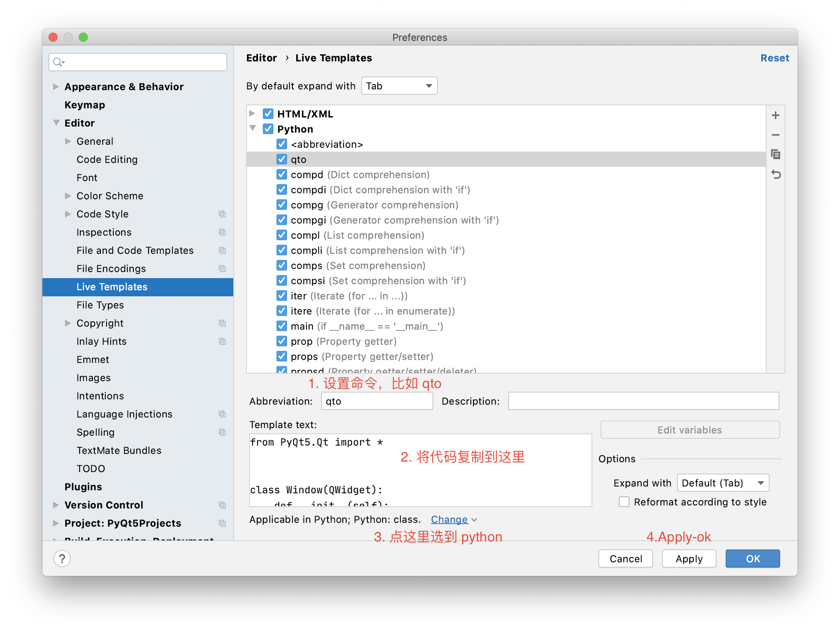The width and height of the screenshot is (840, 632).
Task: Click project-level icon beside Copyright
Action: click(222, 323)
